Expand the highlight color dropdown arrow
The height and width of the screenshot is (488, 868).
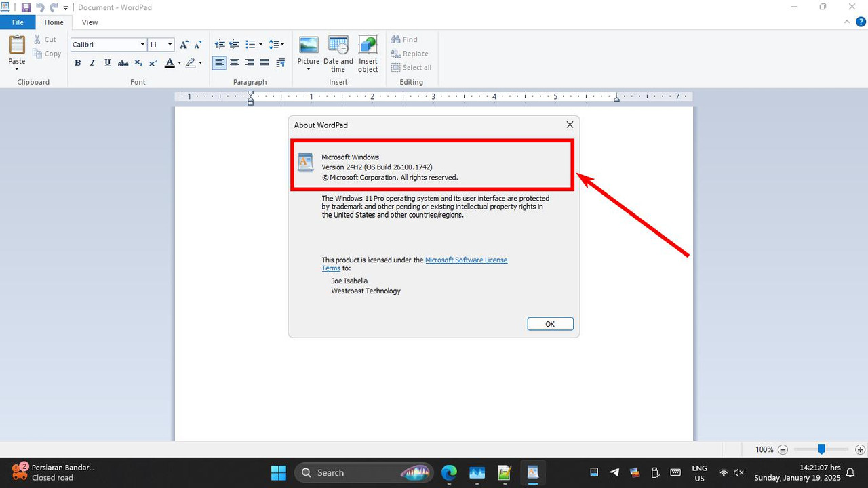coord(200,63)
